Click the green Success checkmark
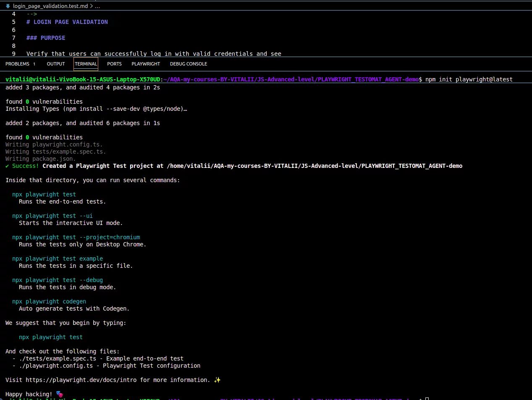Image resolution: width=532 pixels, height=400 pixels. [x=7, y=166]
